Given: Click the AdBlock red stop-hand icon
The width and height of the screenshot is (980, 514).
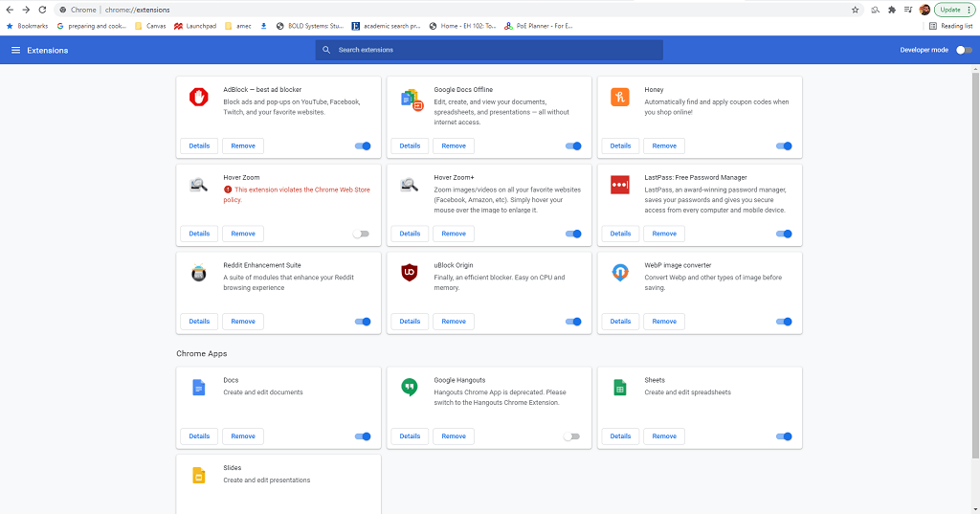Looking at the screenshot, I should coord(198,97).
